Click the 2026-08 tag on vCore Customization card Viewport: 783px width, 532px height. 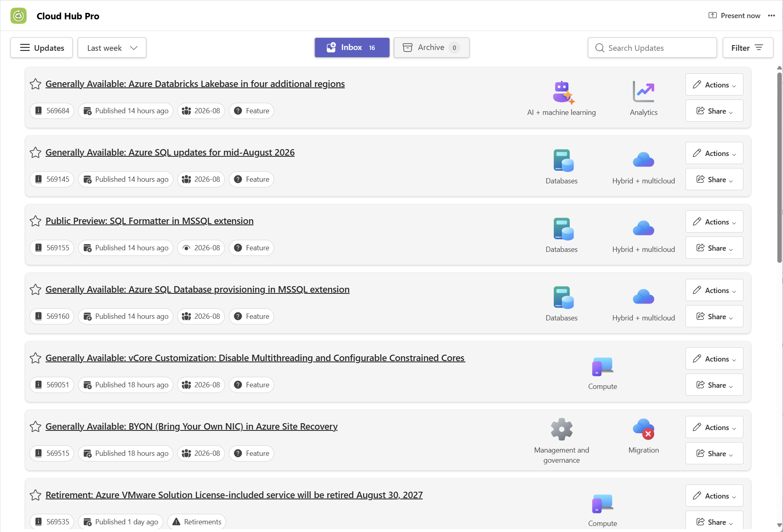201,385
